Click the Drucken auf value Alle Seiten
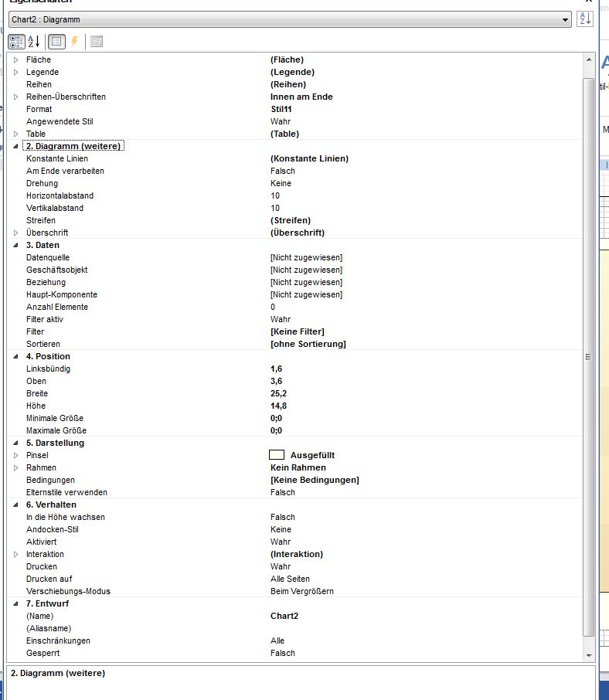 (290, 579)
